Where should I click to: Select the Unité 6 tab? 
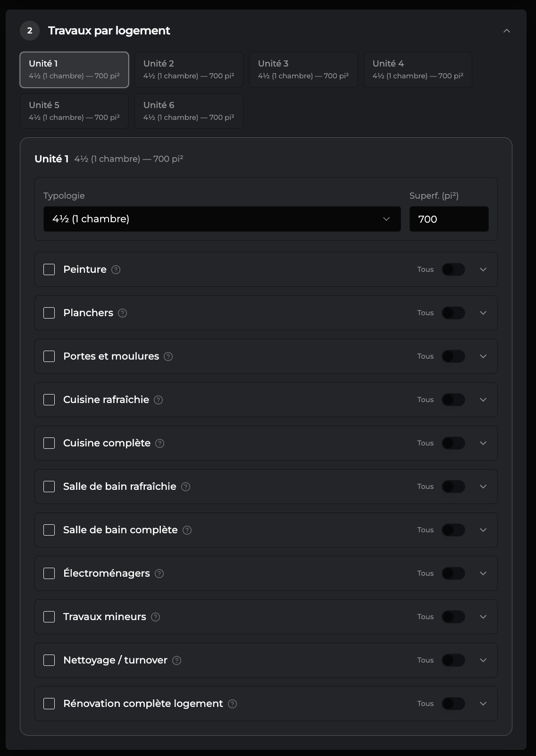click(x=189, y=111)
